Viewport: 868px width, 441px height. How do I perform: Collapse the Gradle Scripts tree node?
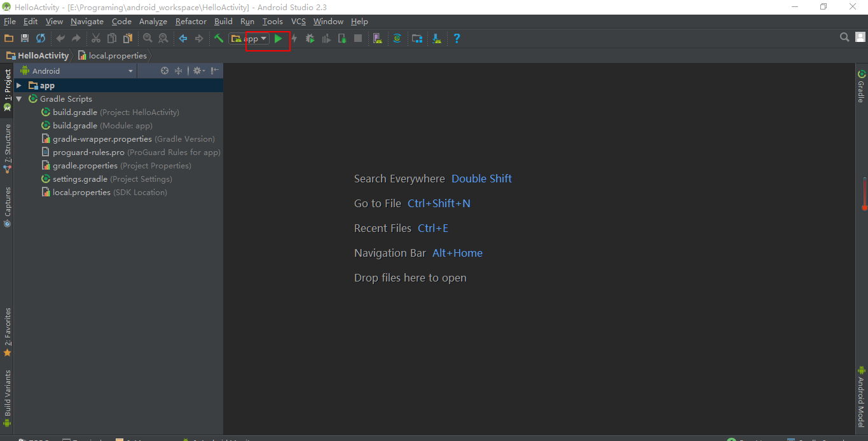[x=19, y=98]
